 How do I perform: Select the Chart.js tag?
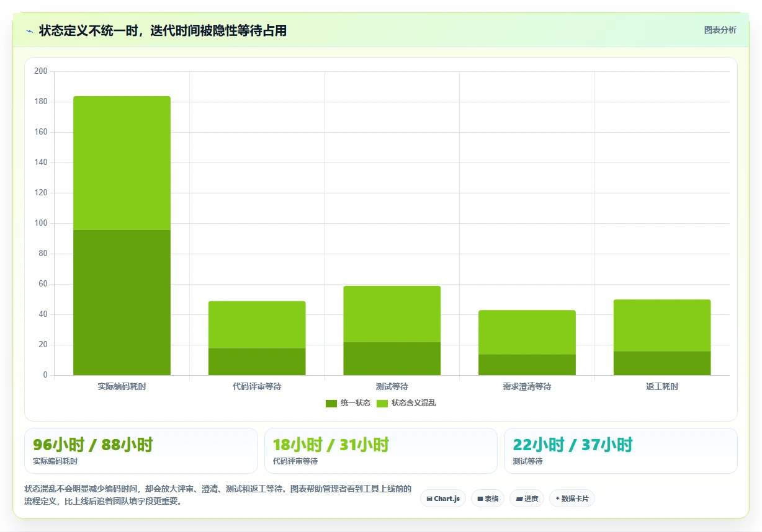click(x=443, y=499)
